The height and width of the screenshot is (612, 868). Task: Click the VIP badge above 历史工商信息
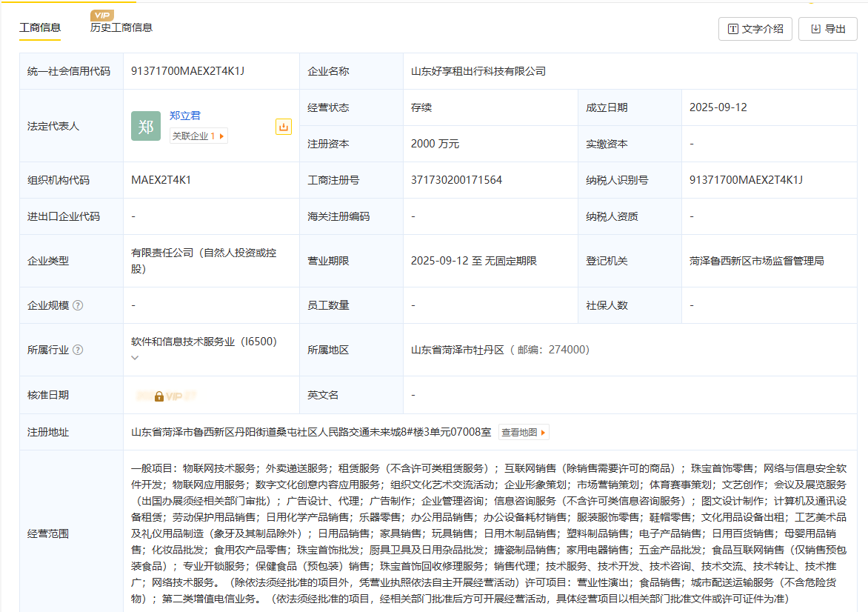tap(101, 16)
